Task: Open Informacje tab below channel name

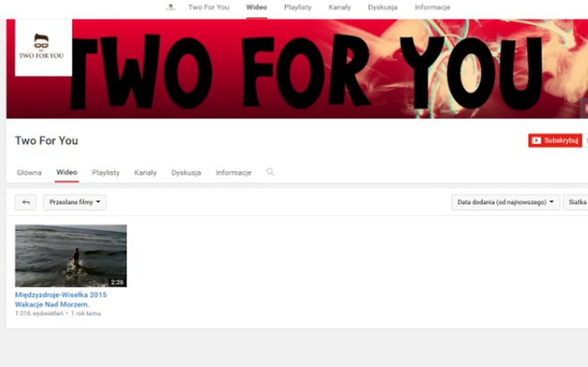Action: point(234,173)
